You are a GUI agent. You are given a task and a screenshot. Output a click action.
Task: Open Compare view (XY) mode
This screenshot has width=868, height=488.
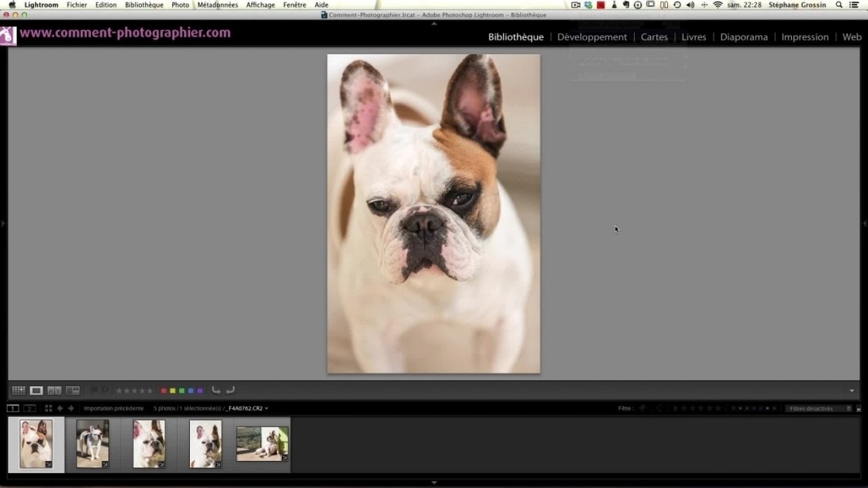point(54,390)
